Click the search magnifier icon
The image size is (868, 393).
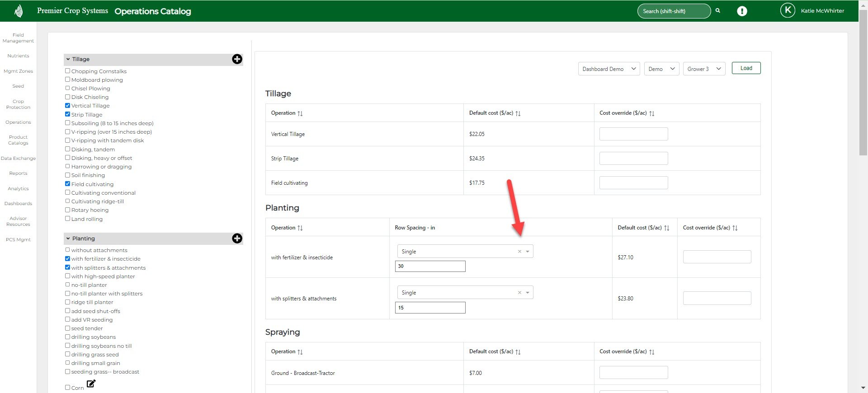(x=717, y=11)
